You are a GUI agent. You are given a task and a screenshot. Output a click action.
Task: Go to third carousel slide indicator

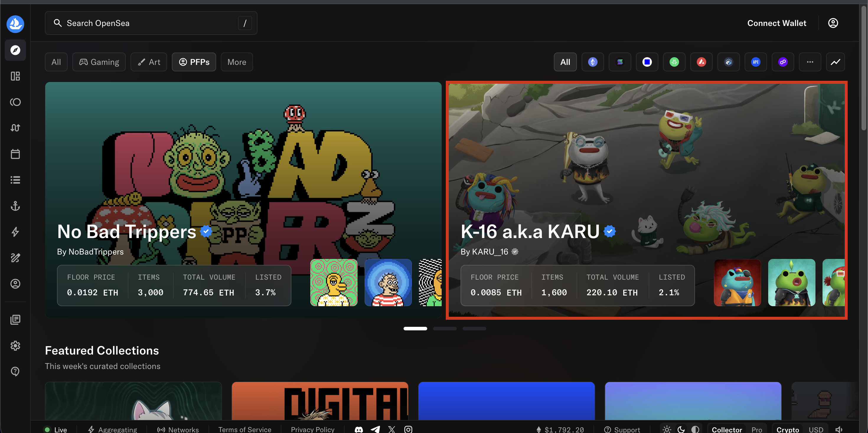click(x=474, y=328)
